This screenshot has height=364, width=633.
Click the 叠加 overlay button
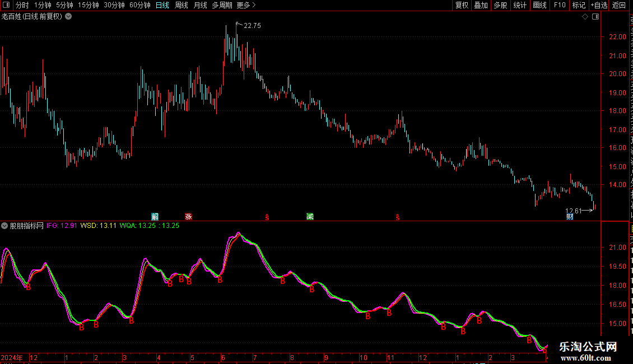point(481,5)
